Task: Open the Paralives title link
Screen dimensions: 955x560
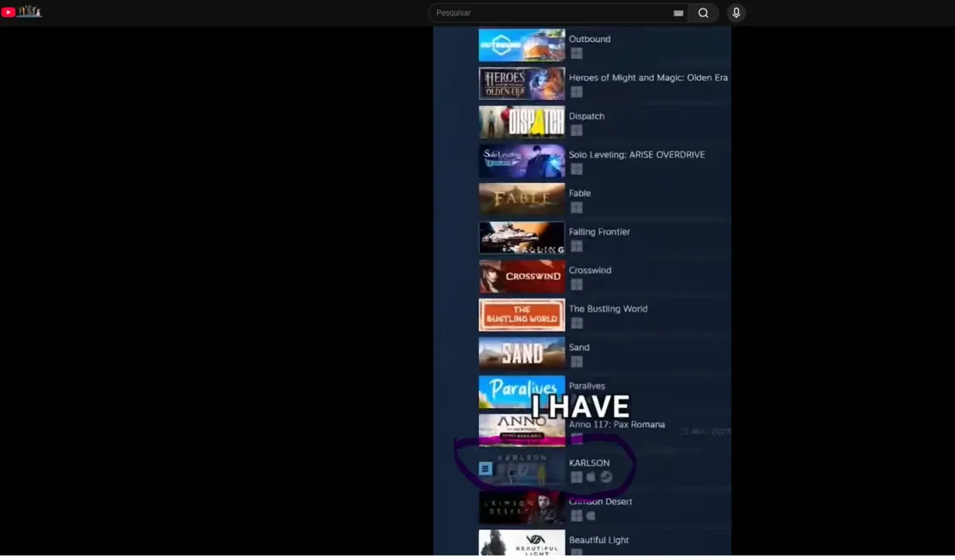Action: point(587,385)
